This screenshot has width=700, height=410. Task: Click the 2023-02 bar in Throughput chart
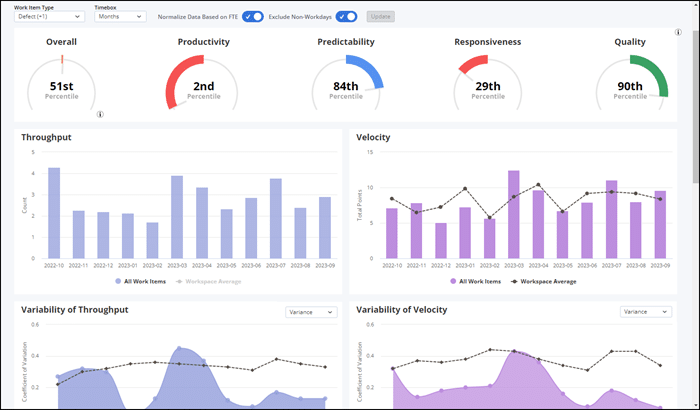[x=152, y=240]
